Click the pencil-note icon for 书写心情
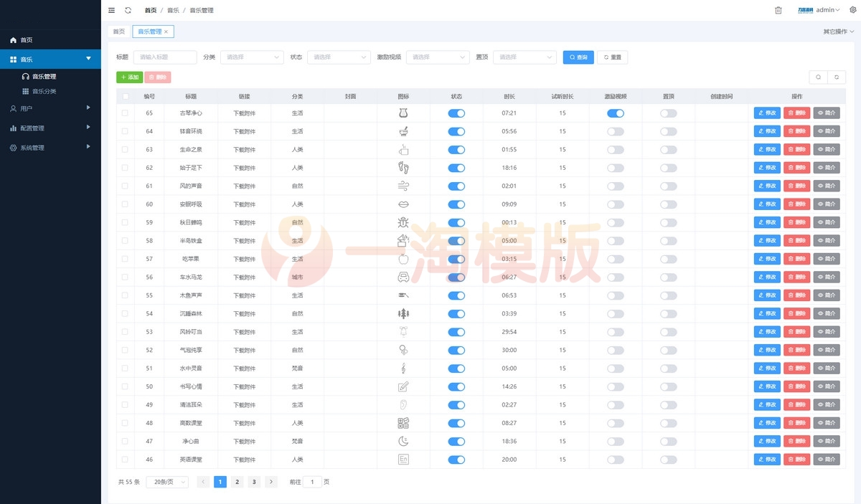The height and width of the screenshot is (504, 861). 403,386
